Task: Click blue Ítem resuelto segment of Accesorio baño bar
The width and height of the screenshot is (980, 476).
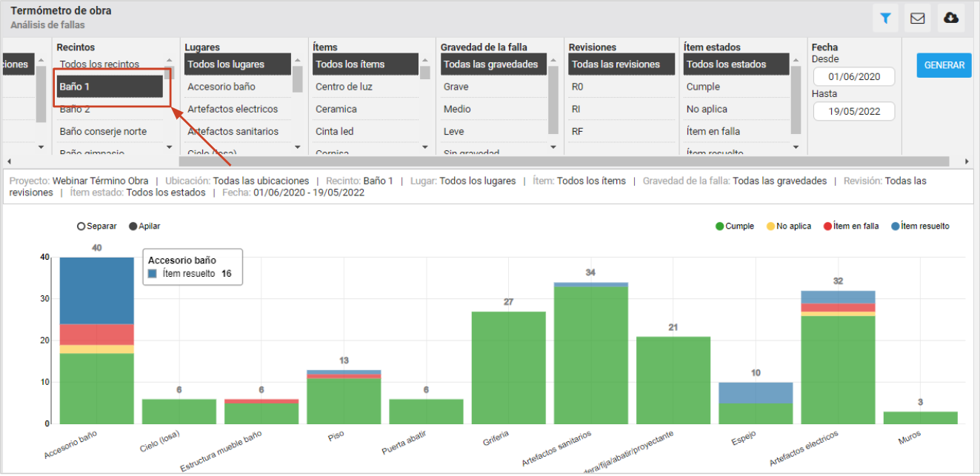Action: click(x=96, y=291)
